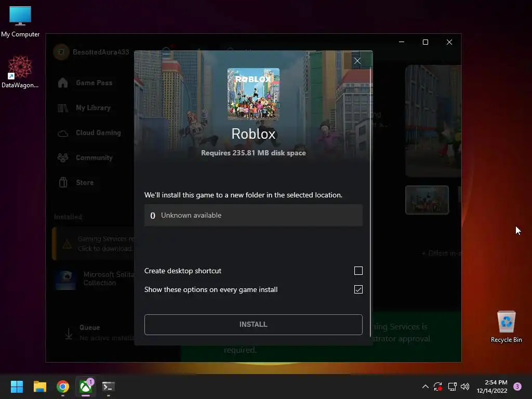532x399 pixels.
Task: Maximize the Xbox app window
Action: [x=425, y=42]
